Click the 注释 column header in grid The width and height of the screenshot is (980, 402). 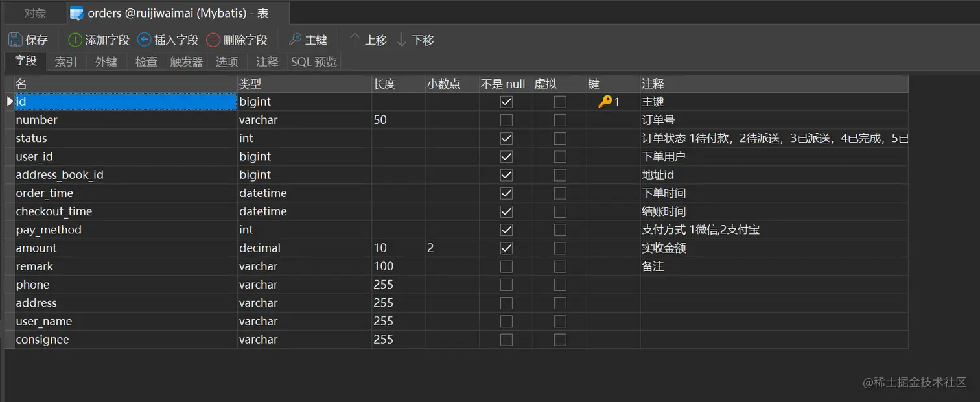pos(775,84)
